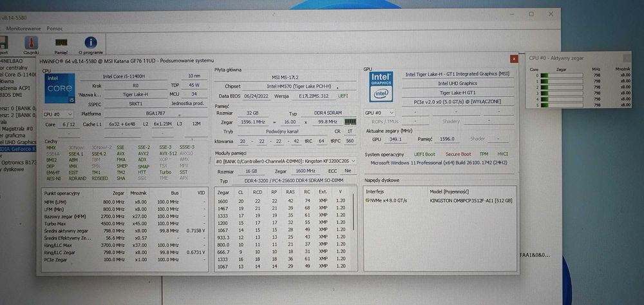Click the Intel Graphics logo
644x305 pixels.
pos(381,87)
